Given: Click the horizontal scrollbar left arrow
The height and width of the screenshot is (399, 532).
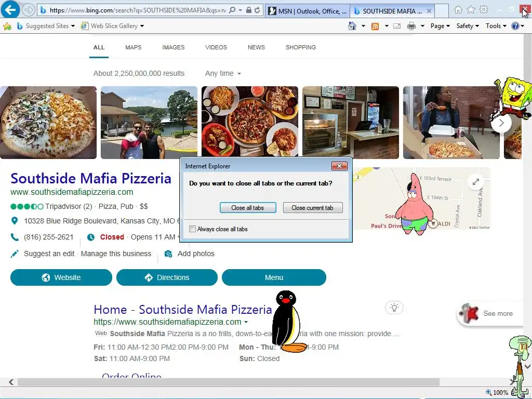Looking at the screenshot, I should point(11,382).
